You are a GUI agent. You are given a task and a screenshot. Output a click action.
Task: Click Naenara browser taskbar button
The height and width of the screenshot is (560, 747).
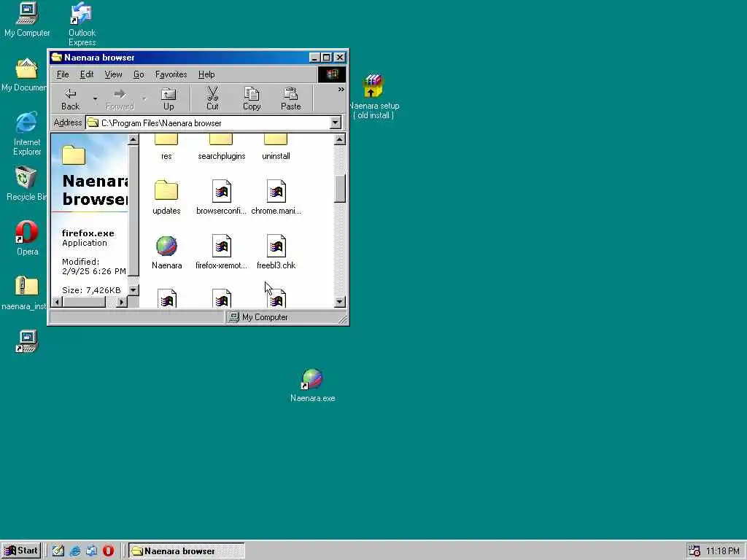pyautogui.click(x=186, y=551)
